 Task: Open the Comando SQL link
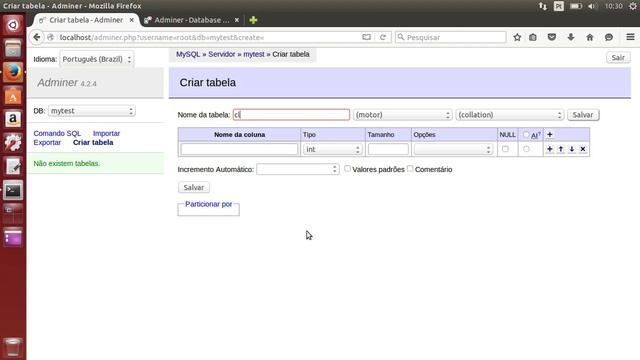[x=57, y=133]
